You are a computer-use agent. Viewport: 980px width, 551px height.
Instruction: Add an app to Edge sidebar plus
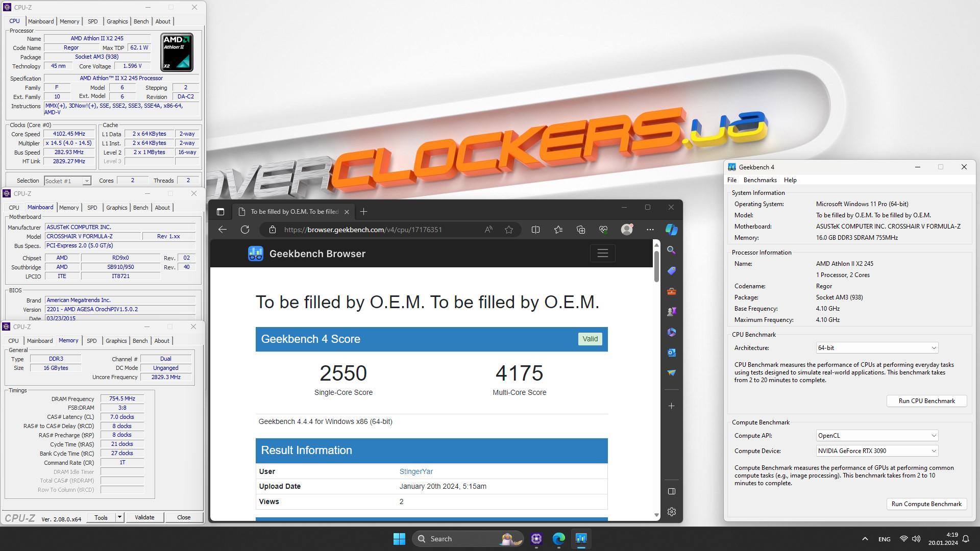pos(672,406)
